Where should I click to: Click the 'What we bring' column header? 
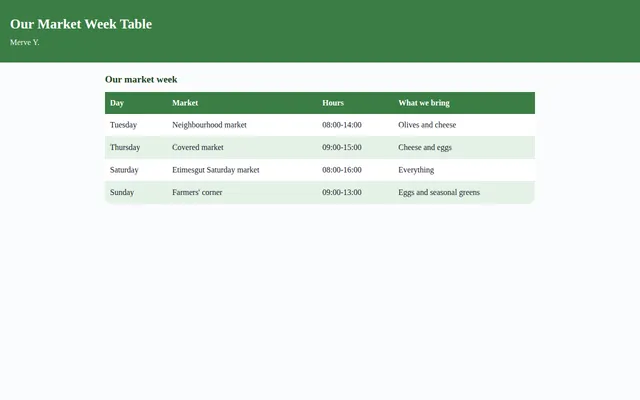[464, 103]
